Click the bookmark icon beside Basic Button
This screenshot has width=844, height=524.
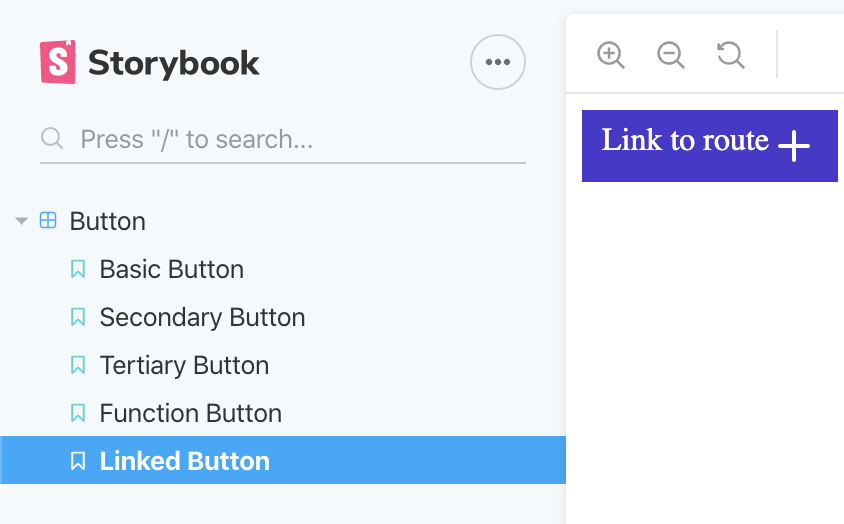click(x=78, y=269)
